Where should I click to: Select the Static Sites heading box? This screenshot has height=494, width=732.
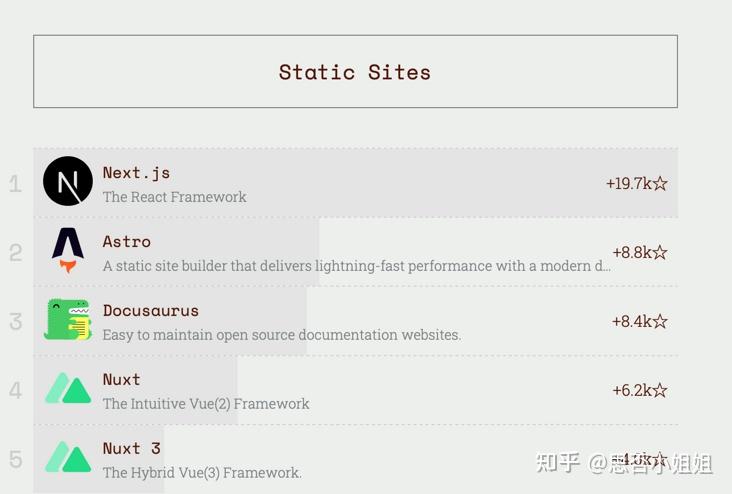coord(355,72)
